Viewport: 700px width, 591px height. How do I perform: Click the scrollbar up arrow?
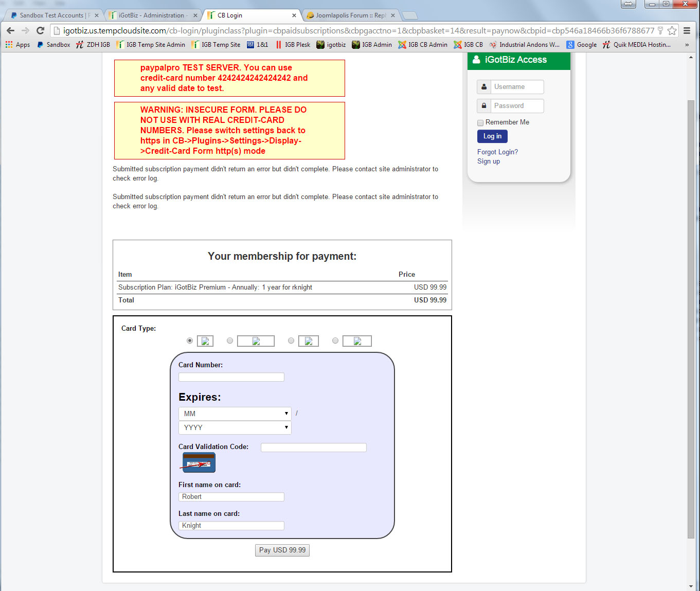point(691,57)
